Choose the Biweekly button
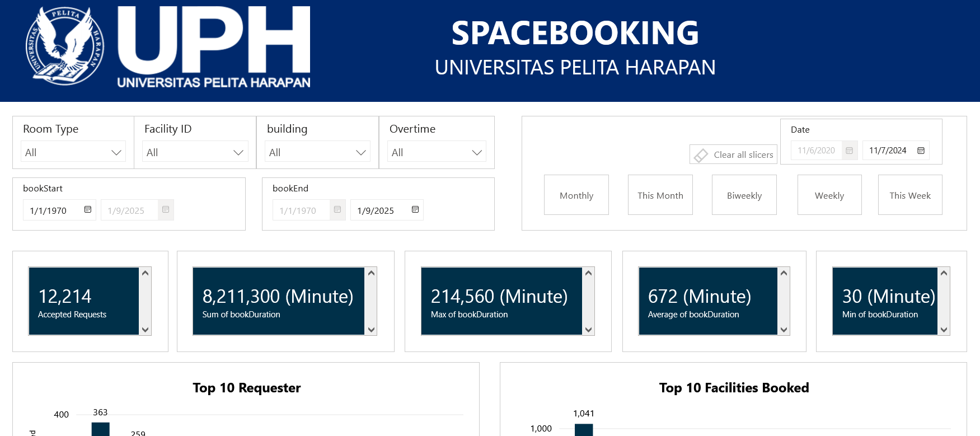This screenshot has height=436, width=980. click(744, 195)
